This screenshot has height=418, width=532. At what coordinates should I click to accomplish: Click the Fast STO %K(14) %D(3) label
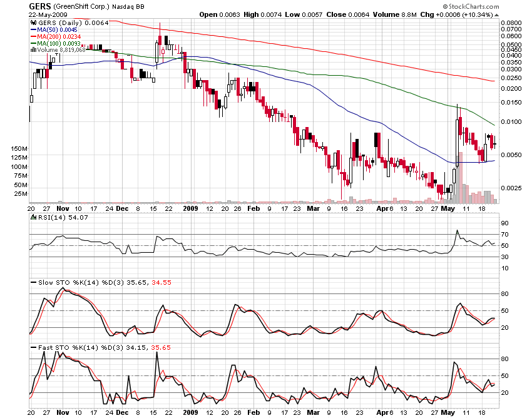click(80, 347)
